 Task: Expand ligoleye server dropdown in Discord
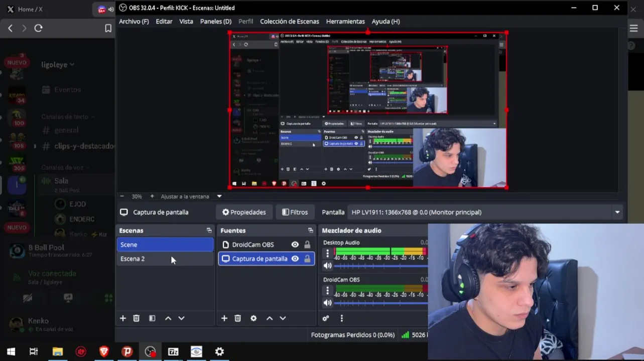click(x=58, y=64)
